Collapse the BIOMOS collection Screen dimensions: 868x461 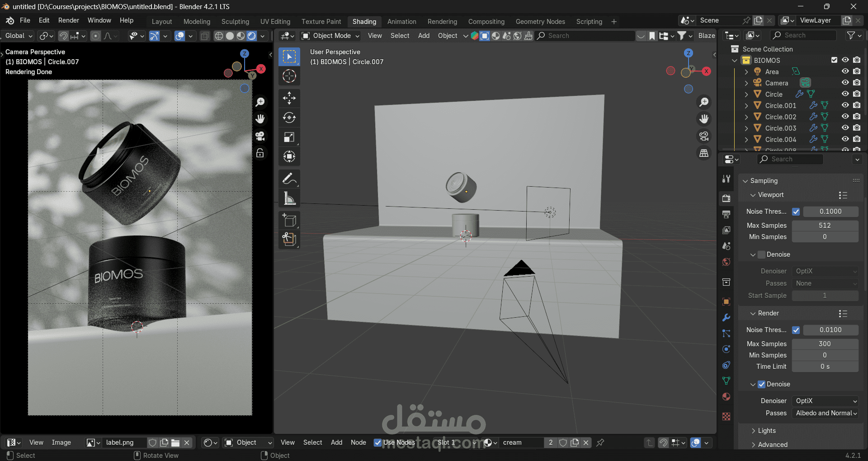point(735,61)
